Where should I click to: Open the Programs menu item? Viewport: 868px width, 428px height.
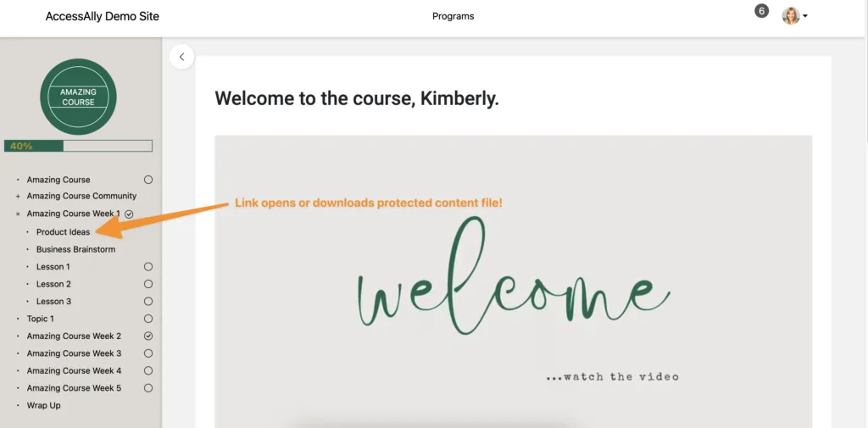click(453, 16)
